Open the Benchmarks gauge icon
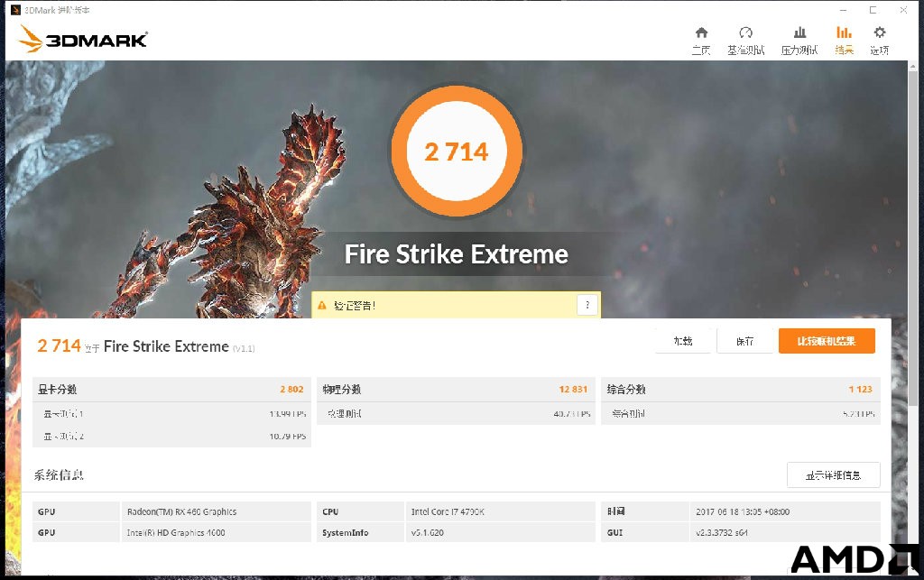This screenshot has height=580, width=924. pos(745,33)
